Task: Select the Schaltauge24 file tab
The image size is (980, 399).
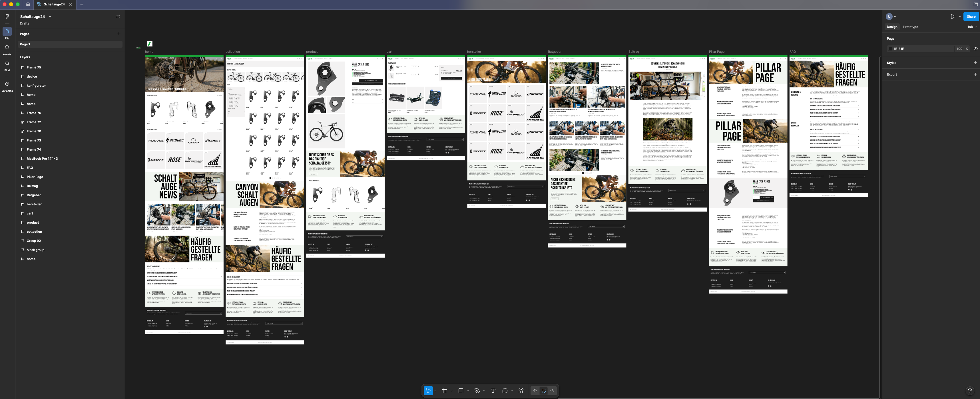Action: pos(54,4)
